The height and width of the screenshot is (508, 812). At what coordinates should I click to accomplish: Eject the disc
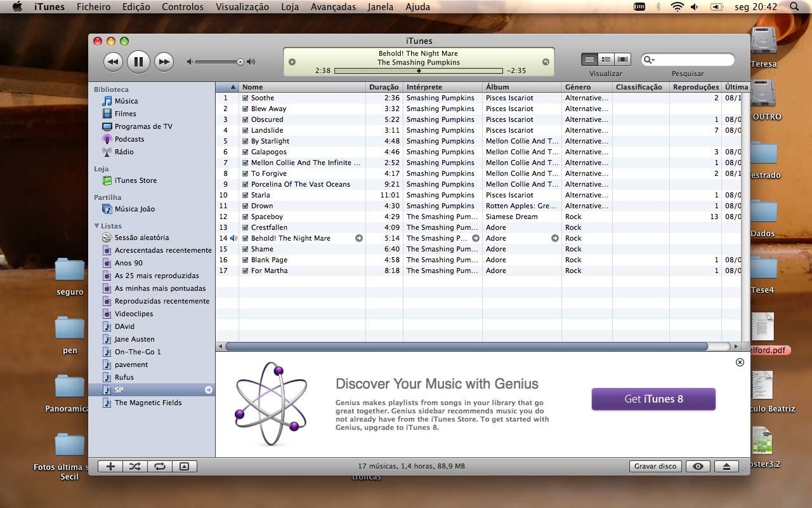(x=726, y=466)
